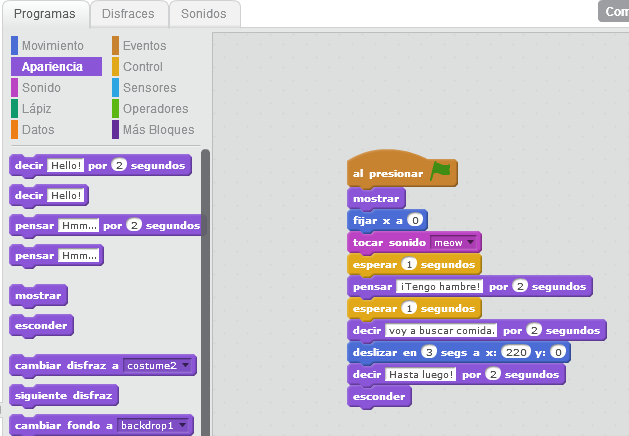Viewport: 629px width, 436px height.
Task: Click the Hmm... field in the short pensar block
Action: pyautogui.click(x=79, y=256)
